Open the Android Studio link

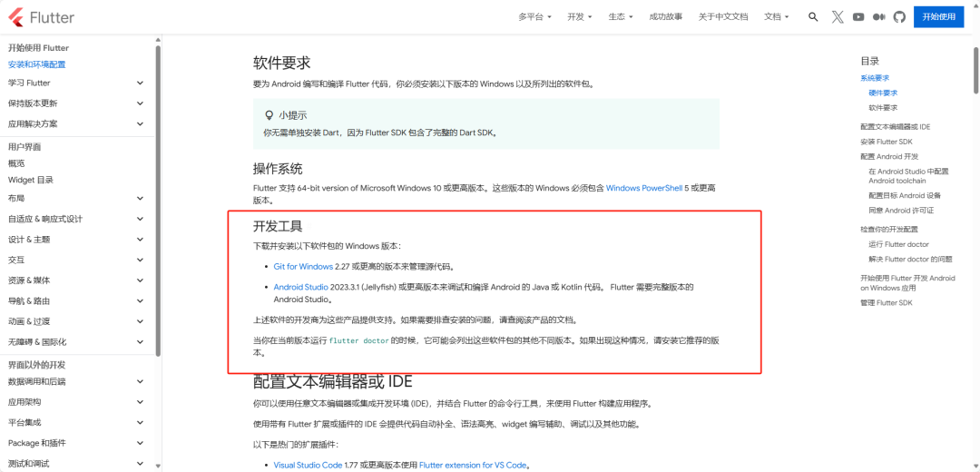(300, 287)
